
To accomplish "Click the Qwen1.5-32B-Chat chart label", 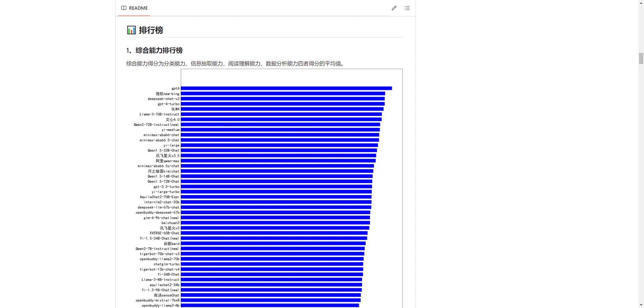I will (x=163, y=150).
